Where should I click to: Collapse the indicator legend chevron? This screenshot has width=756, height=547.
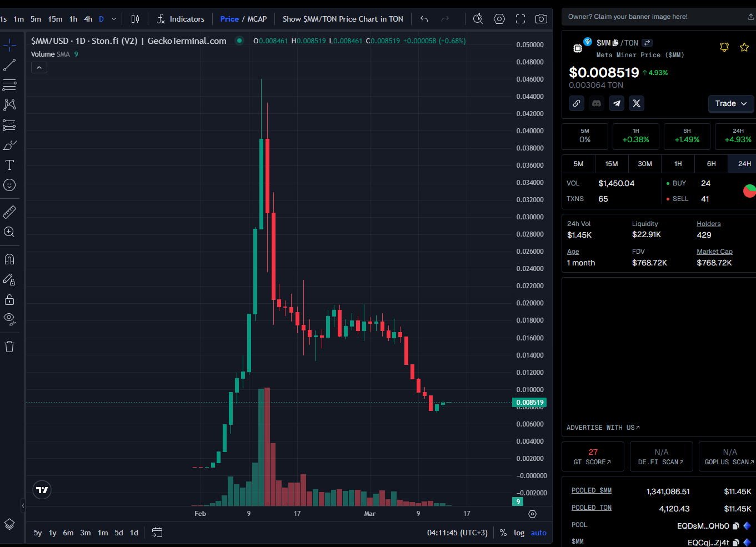[39, 68]
